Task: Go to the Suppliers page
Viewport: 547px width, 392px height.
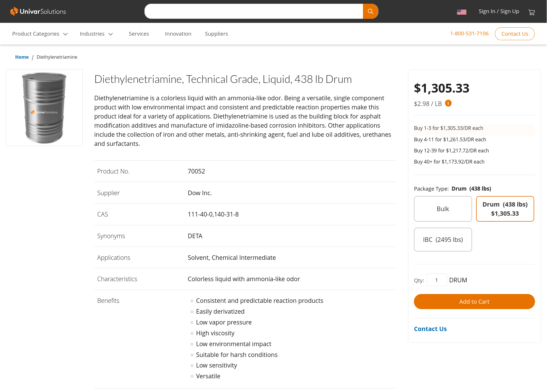Action: tap(216, 34)
